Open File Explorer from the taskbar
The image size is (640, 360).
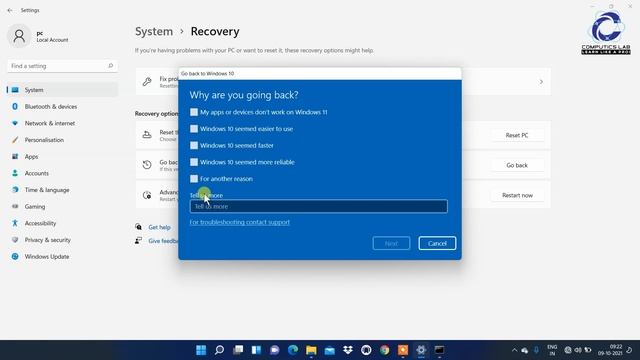[311, 350]
